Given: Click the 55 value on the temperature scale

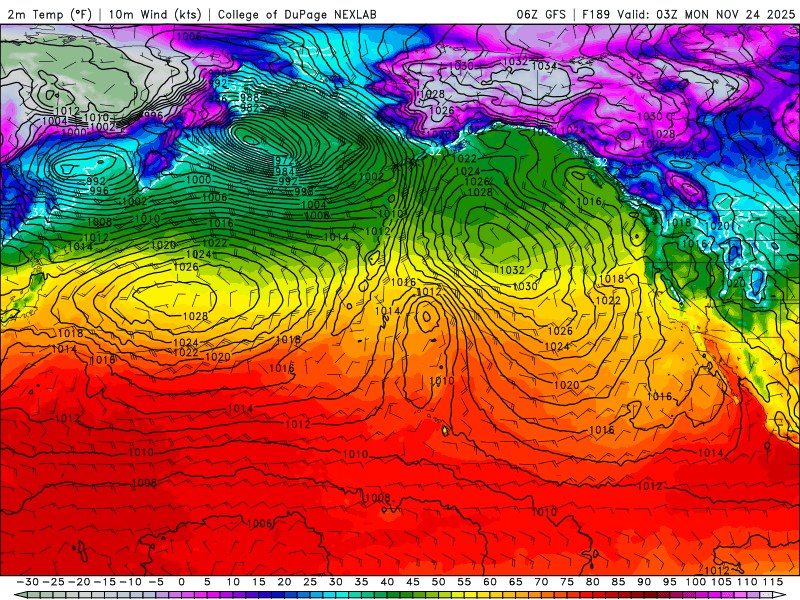Looking at the screenshot, I should pyautogui.click(x=464, y=582).
